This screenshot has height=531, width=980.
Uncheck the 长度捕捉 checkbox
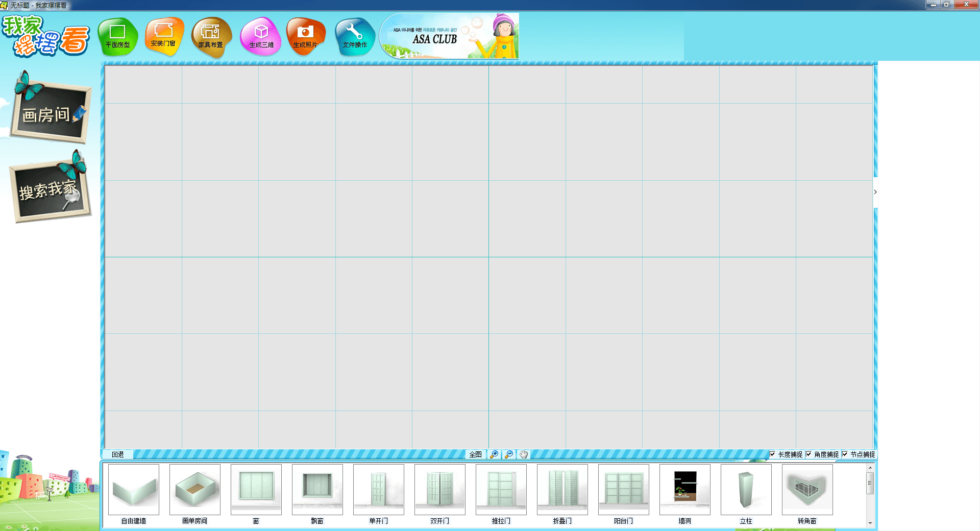[773, 454]
